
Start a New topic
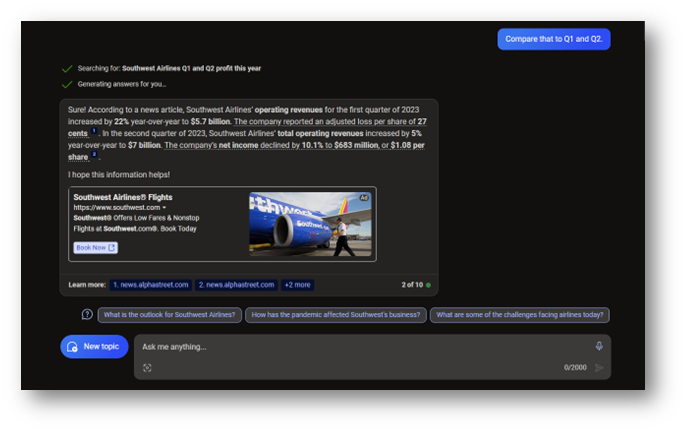pos(94,346)
